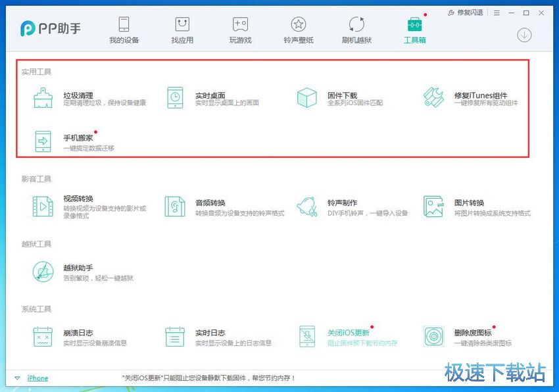Open the 关闭iOS更新 phone icon
559x392 pixels.
coord(307,336)
